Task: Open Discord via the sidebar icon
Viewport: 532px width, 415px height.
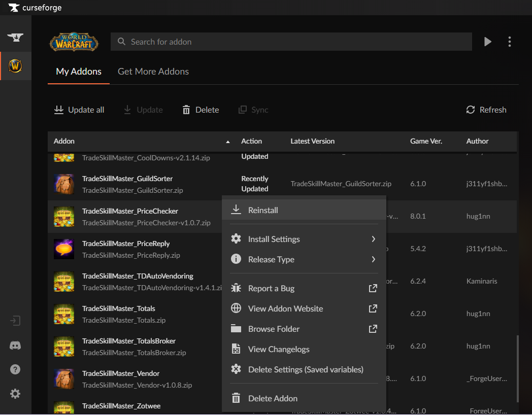Action: point(15,345)
